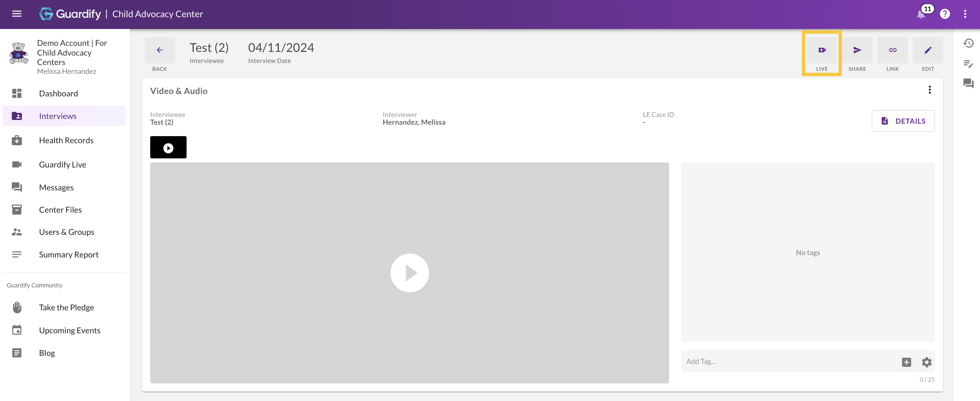980x401 pixels.
Task: Go to Health Records in sidebar
Action: coord(66,140)
